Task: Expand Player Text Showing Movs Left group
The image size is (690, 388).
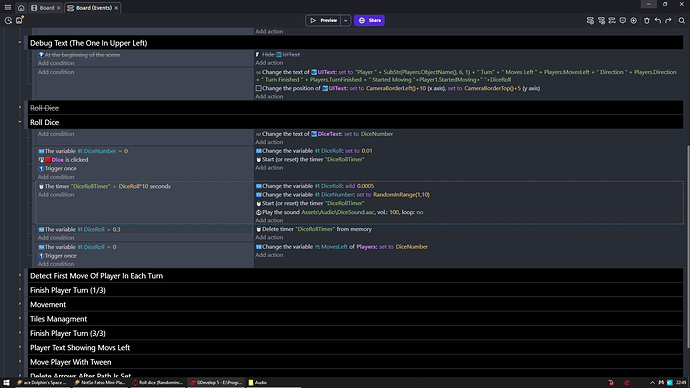Action: [x=20, y=347]
